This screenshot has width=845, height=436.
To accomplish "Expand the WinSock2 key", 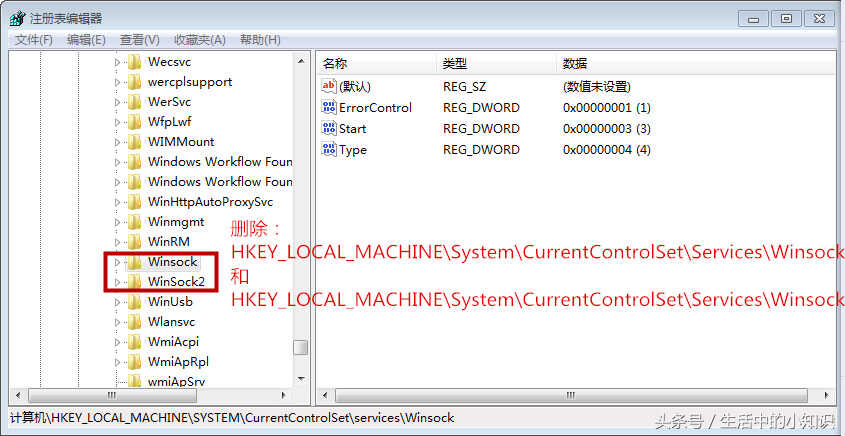I will [118, 282].
